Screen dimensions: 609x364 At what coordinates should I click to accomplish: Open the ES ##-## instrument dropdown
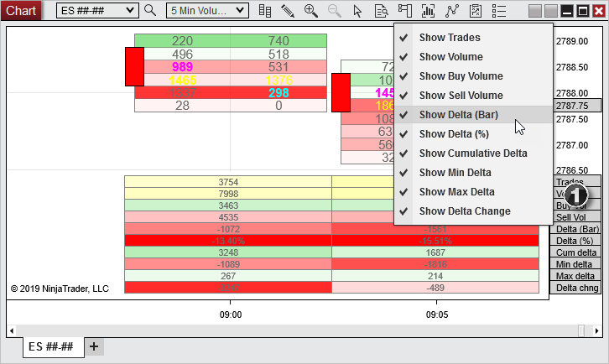point(97,11)
